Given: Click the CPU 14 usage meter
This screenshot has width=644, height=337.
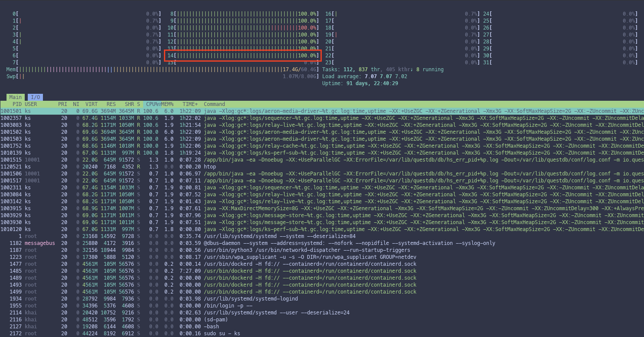Looking at the screenshot, I should click(243, 56).
